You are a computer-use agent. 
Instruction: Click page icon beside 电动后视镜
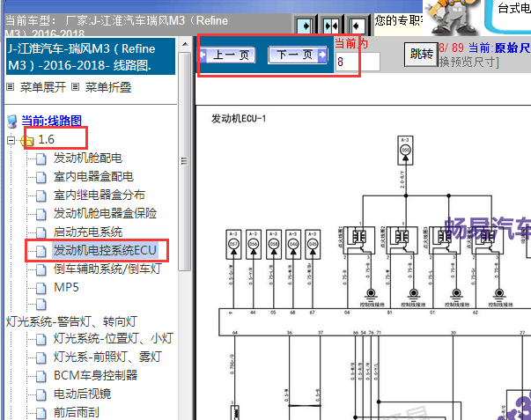pyautogui.click(x=41, y=394)
